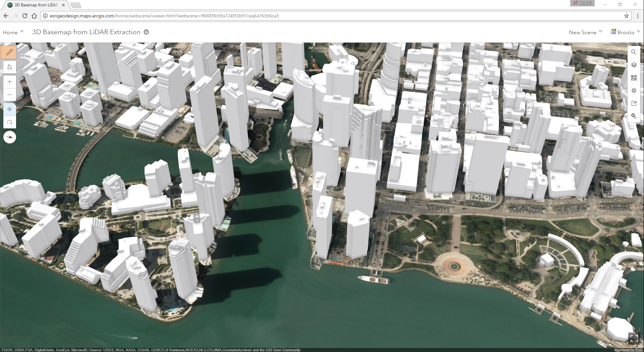Select the Pan navigation tool
The width and height of the screenshot is (644, 352).
[10, 109]
